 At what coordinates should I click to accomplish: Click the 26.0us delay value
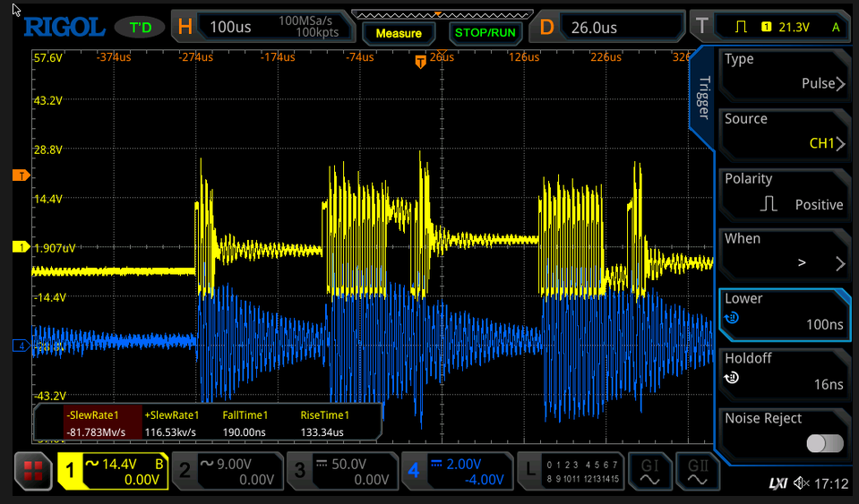click(594, 28)
